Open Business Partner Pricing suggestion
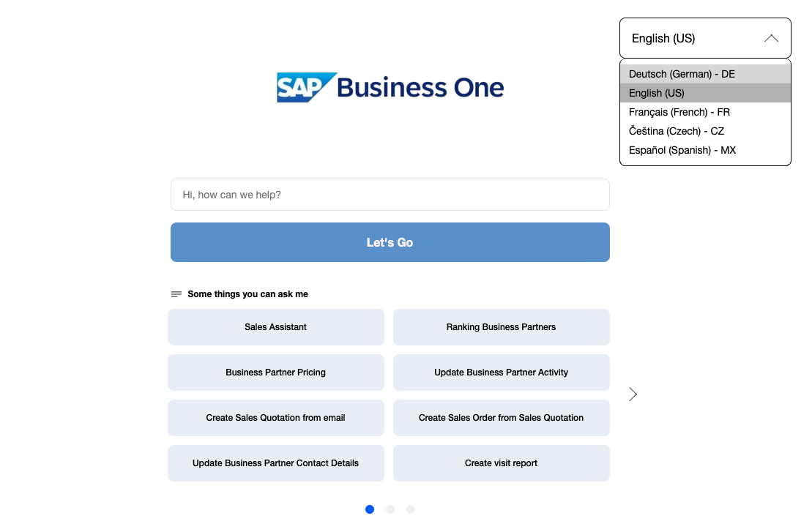This screenshot has width=812, height=524. pos(276,373)
